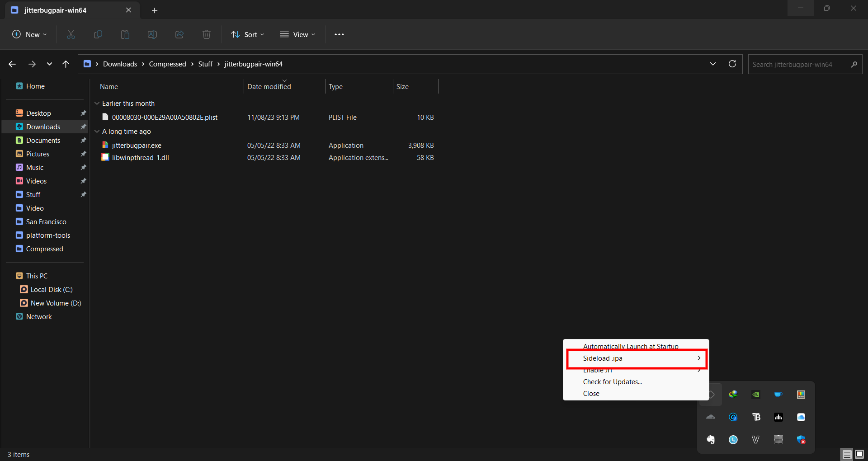Click the Rename icon in toolbar
Image resolution: width=868 pixels, height=461 pixels.
pos(152,34)
